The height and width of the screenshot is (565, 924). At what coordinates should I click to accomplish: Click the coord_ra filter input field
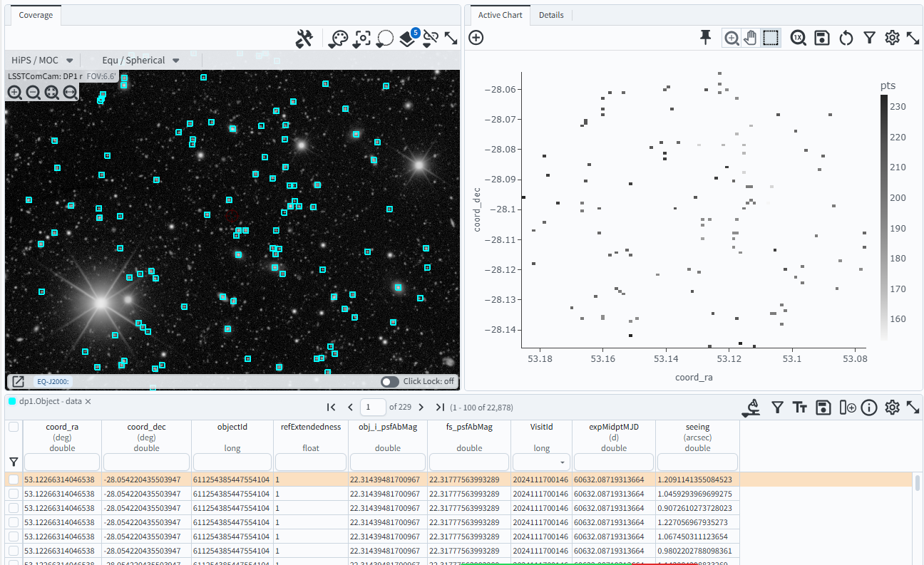[x=62, y=462]
